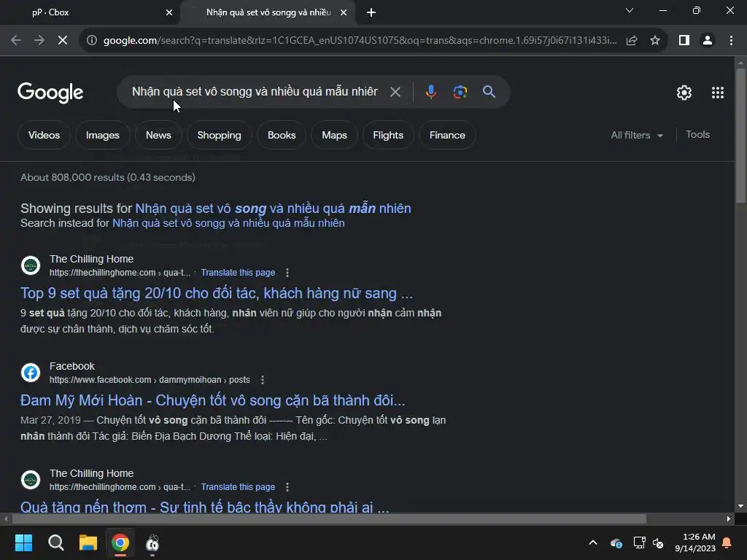
Task: Close the pP · Cbox tab
Action: pos(169,12)
